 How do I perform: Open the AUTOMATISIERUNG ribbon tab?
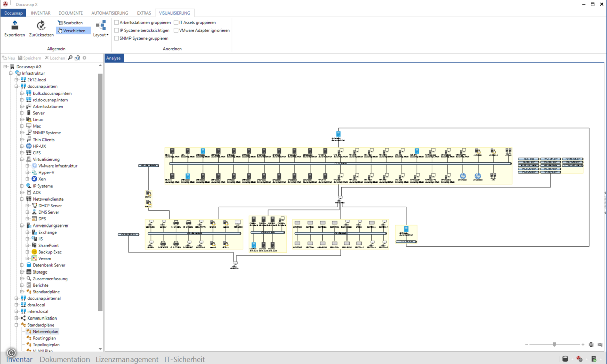click(x=110, y=13)
